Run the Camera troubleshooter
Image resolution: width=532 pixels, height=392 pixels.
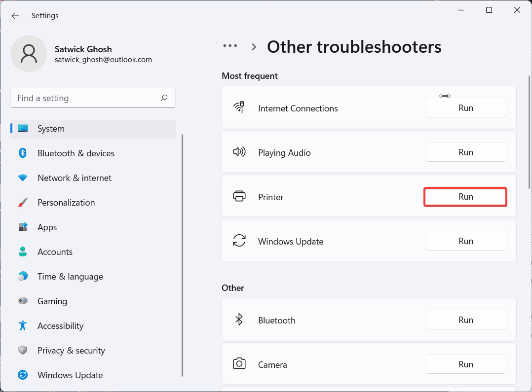(x=466, y=364)
